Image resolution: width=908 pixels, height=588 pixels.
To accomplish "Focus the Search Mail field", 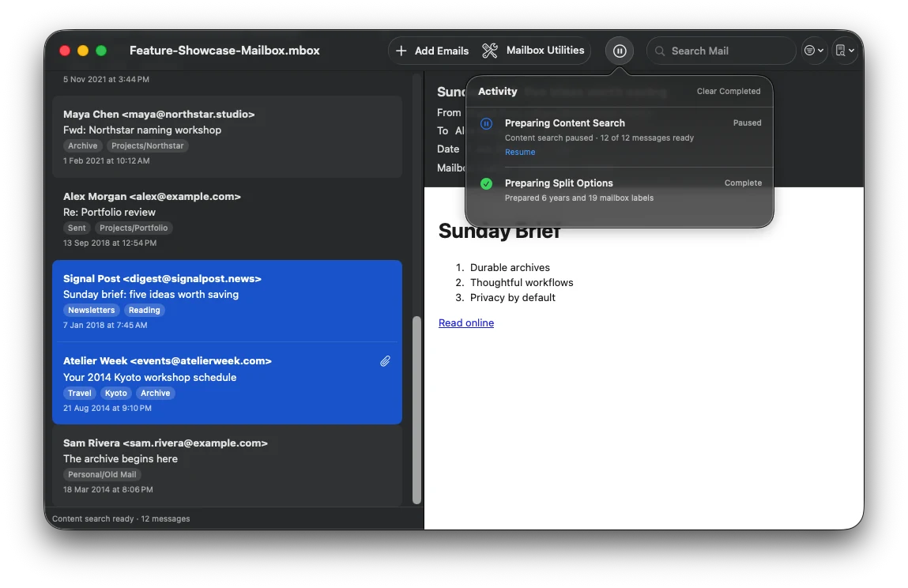I will point(721,51).
